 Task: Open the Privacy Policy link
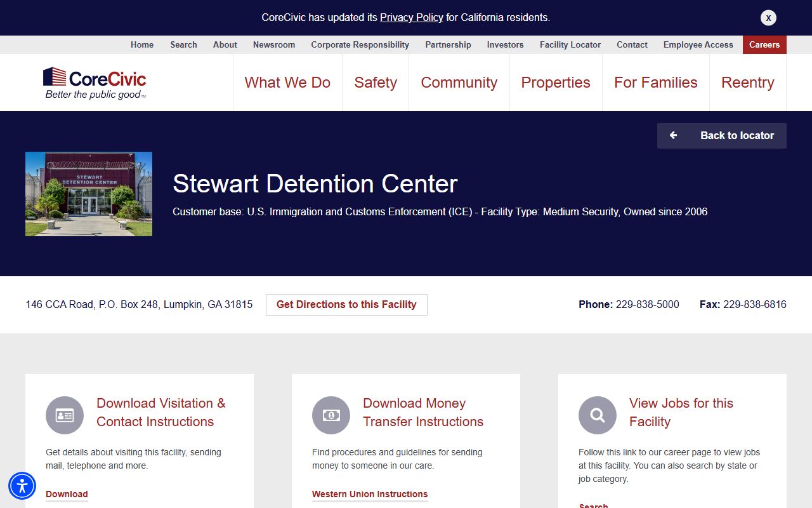(x=411, y=18)
